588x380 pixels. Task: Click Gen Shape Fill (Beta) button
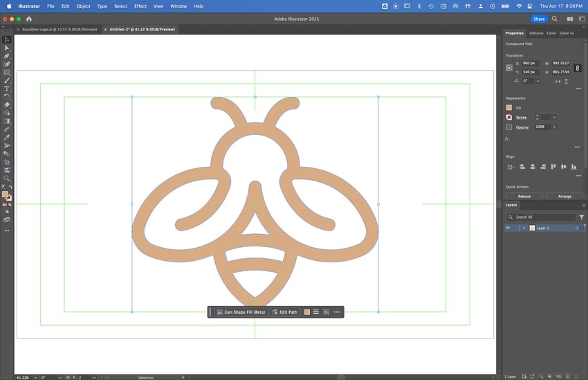[241, 312]
